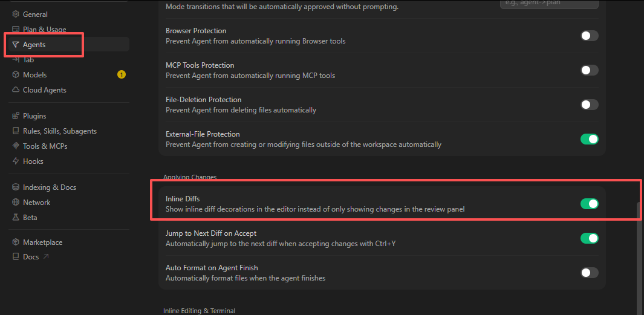Click the General gear icon

coord(16,15)
